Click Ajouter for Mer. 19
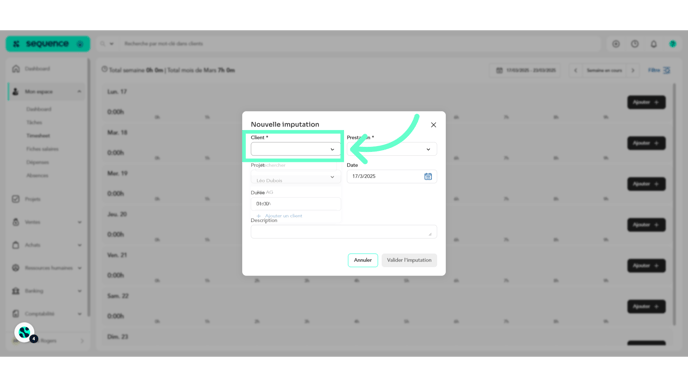The width and height of the screenshot is (688, 387). 646,184
